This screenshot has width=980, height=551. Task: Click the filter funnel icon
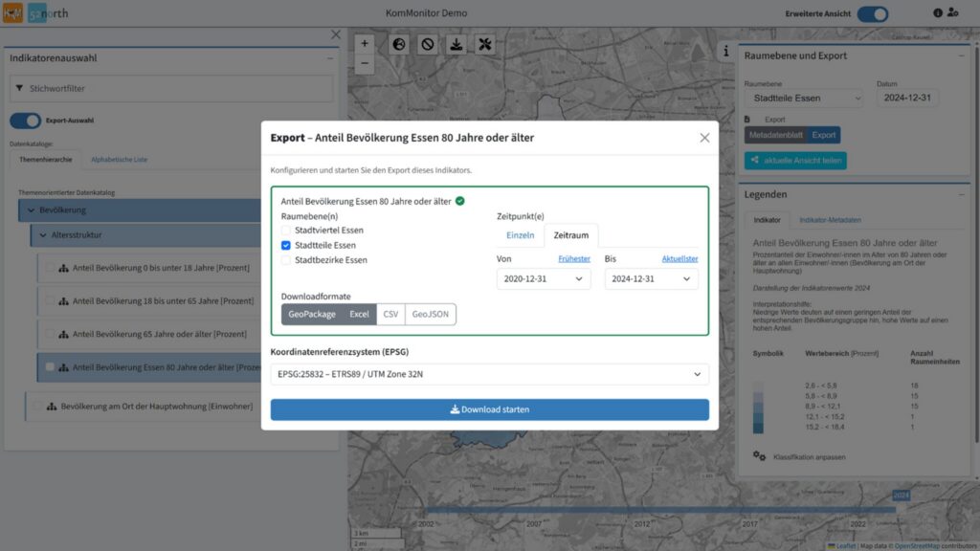[19, 88]
